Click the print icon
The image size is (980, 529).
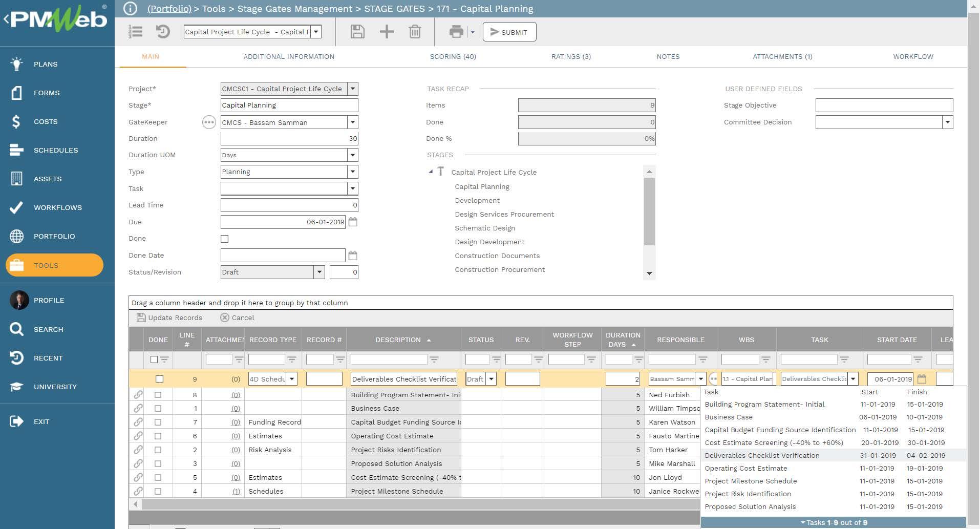tap(456, 32)
